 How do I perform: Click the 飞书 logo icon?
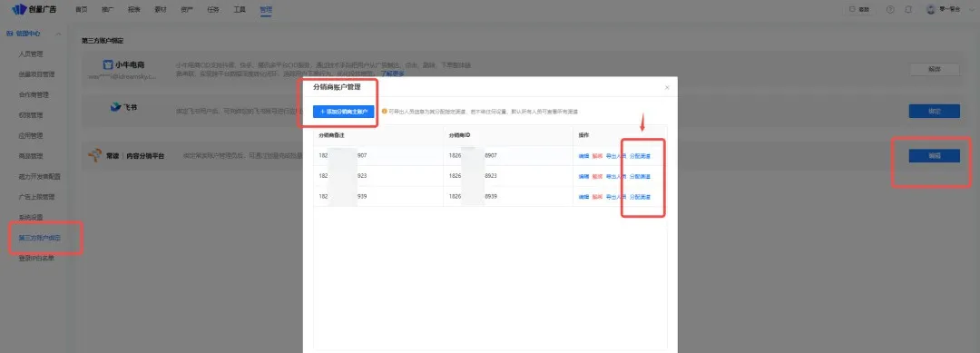[x=115, y=107]
